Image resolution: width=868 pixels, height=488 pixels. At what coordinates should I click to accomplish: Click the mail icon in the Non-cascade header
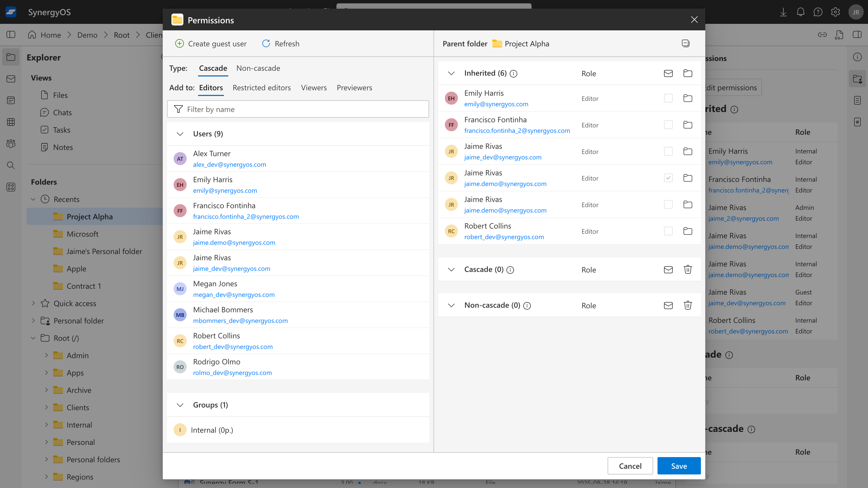[668, 305]
